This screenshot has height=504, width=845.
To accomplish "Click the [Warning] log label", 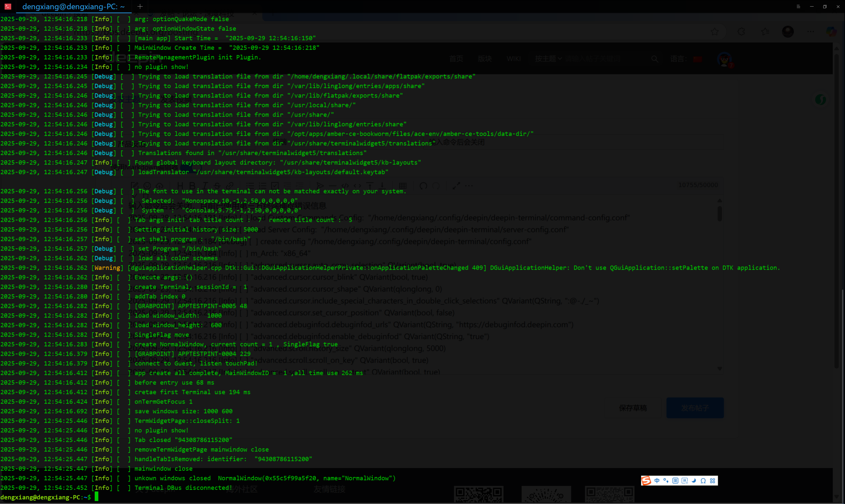I will [107, 268].
